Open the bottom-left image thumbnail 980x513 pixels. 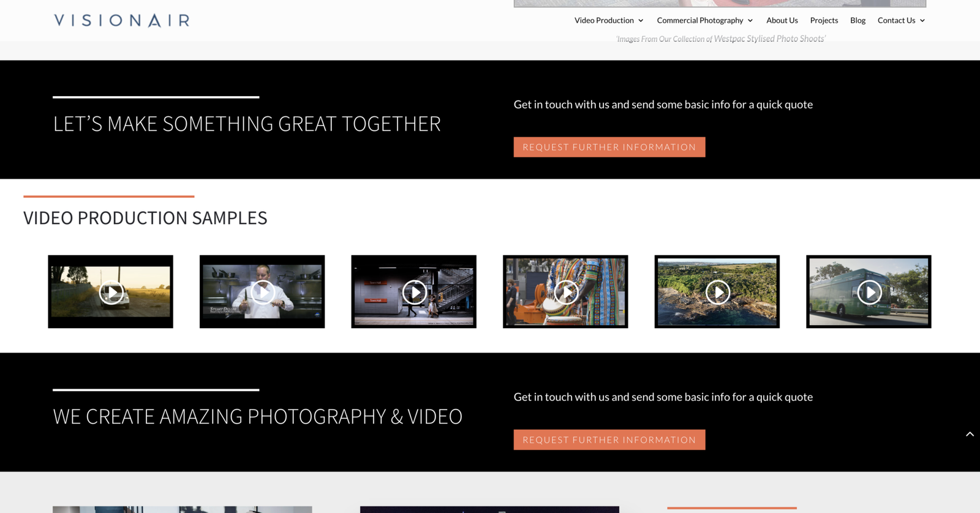click(182, 509)
